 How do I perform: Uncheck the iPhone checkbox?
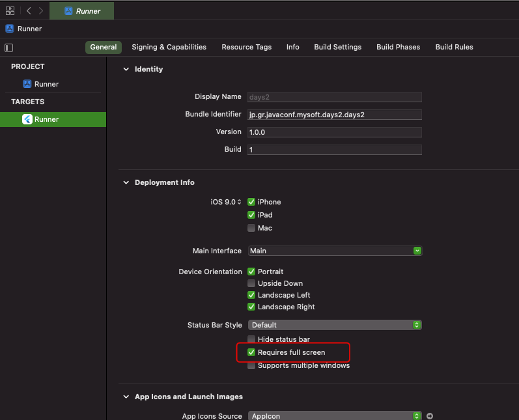[251, 202]
